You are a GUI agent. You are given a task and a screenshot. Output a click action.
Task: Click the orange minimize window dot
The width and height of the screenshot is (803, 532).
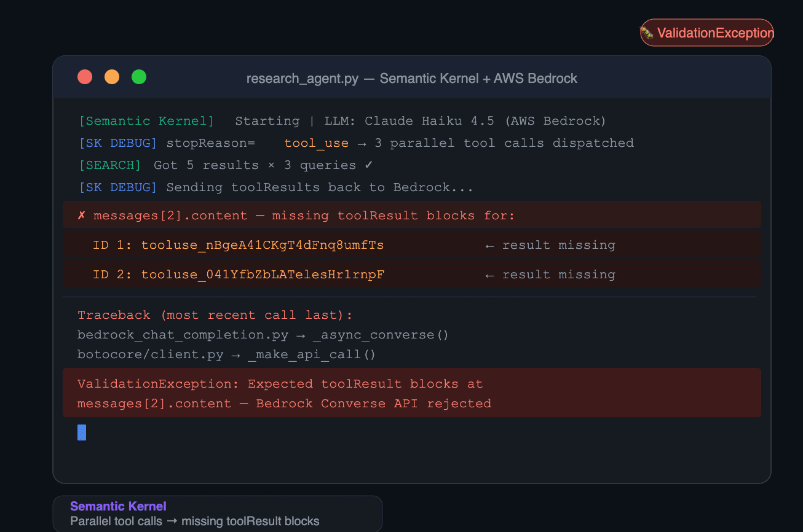pyautogui.click(x=112, y=77)
